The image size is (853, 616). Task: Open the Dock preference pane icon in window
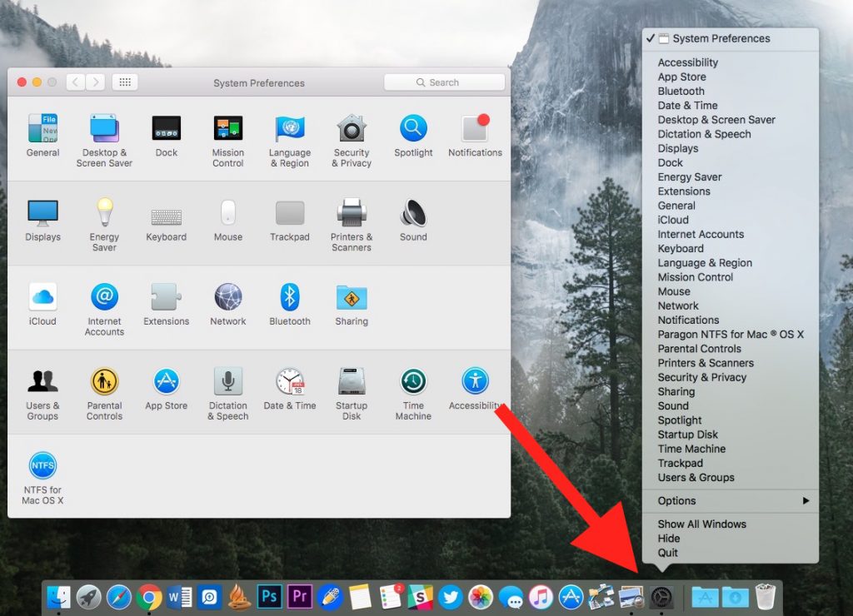[166, 128]
